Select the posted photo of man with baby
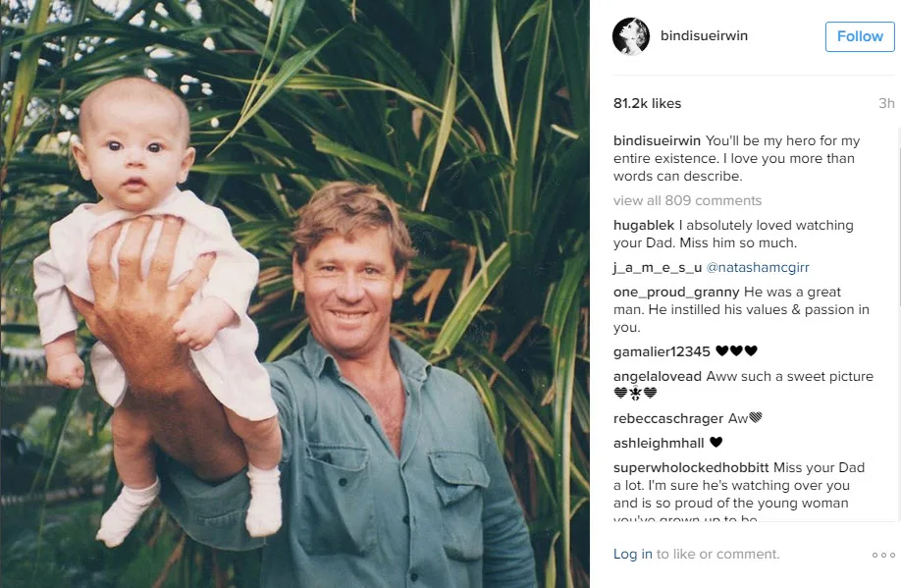Screen dimensions: 901x588 pos(294,294)
